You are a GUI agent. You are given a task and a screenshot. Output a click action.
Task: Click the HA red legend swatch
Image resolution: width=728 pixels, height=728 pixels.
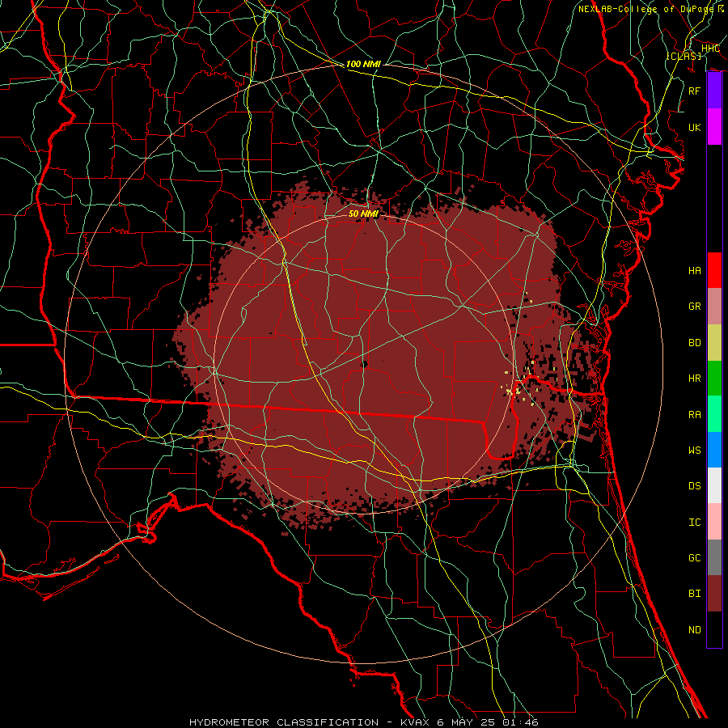[714, 270]
